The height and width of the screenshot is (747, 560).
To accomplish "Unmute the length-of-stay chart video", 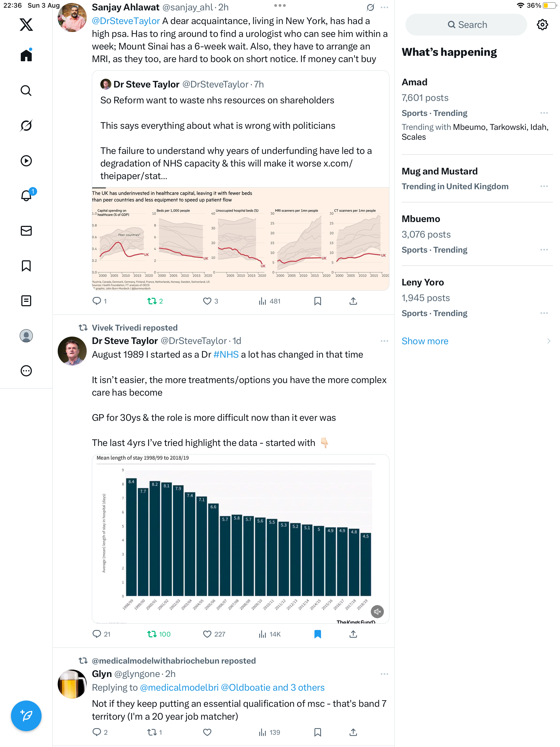I will tap(377, 611).
